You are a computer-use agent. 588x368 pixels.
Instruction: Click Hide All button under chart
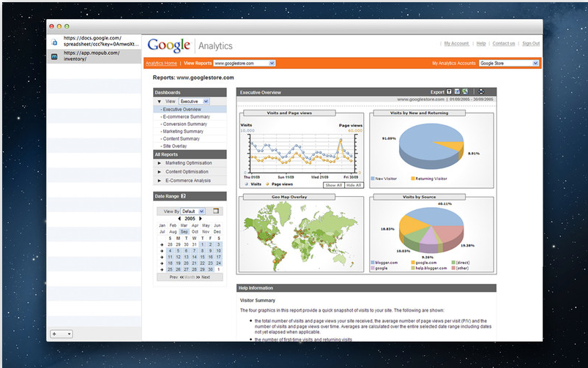(354, 185)
